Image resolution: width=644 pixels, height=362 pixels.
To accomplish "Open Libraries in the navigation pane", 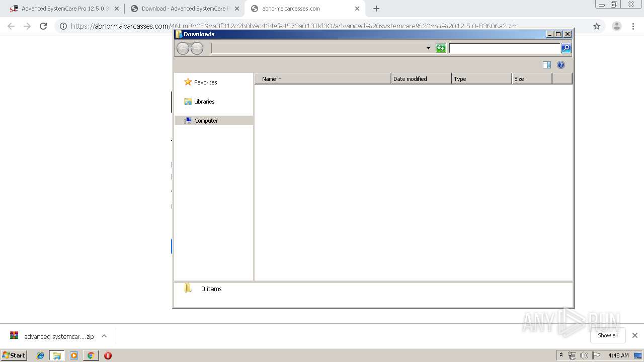I will [x=204, y=102].
